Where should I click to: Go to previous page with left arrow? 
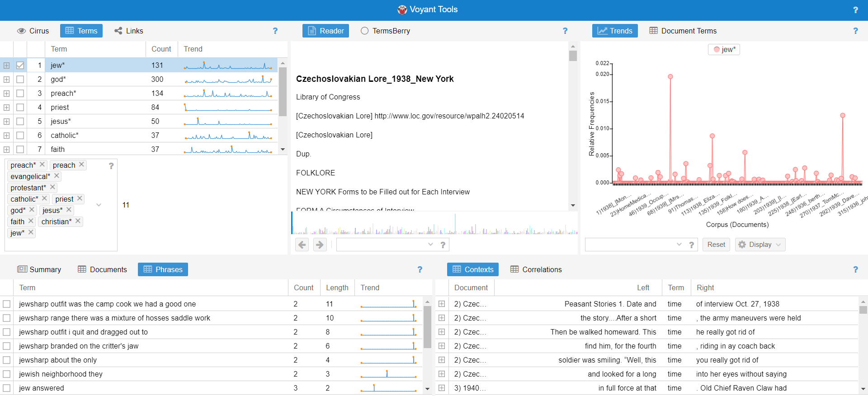pyautogui.click(x=302, y=245)
